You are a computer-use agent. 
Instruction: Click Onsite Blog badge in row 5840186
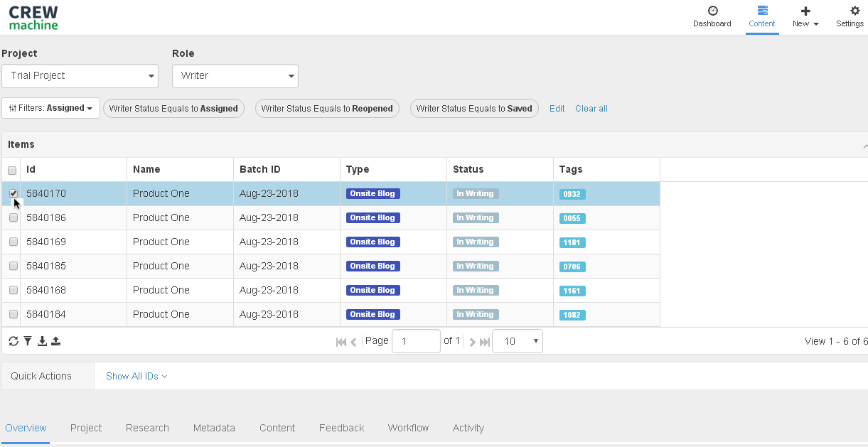(x=373, y=217)
